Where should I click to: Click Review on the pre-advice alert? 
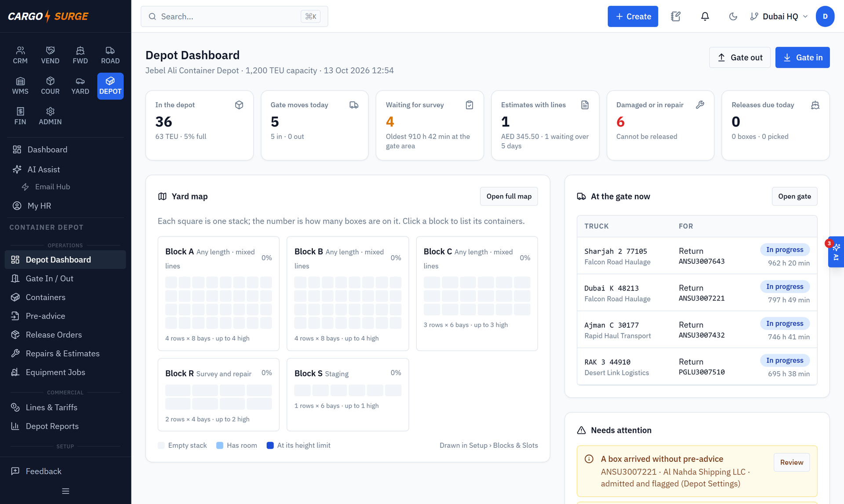click(x=791, y=462)
